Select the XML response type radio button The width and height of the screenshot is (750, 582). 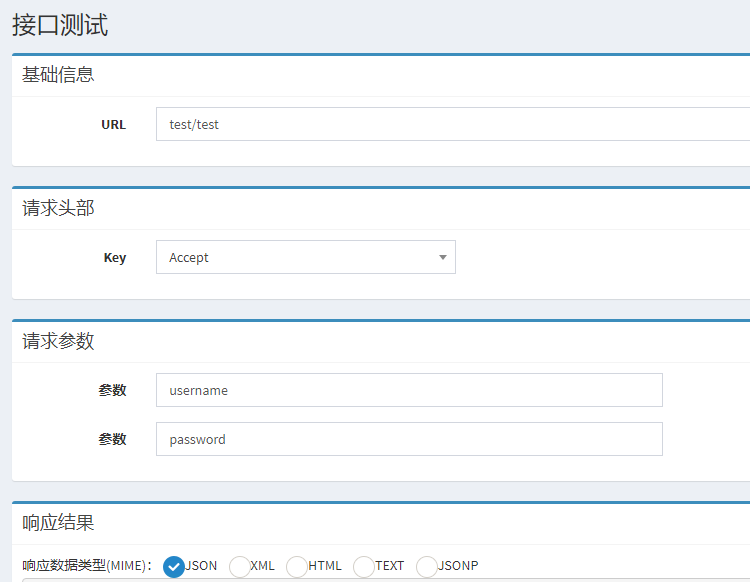[x=240, y=567]
